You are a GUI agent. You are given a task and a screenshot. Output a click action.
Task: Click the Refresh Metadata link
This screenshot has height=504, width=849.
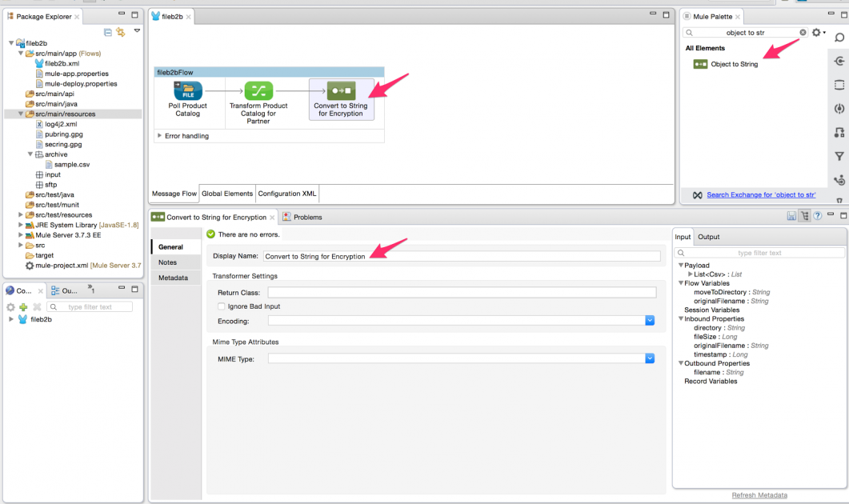click(759, 495)
